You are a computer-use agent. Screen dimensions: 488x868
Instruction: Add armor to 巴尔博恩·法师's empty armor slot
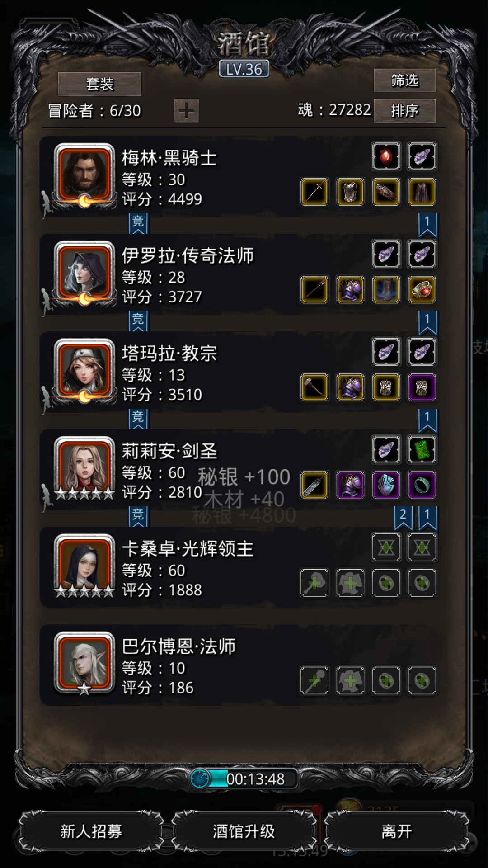pos(350,680)
